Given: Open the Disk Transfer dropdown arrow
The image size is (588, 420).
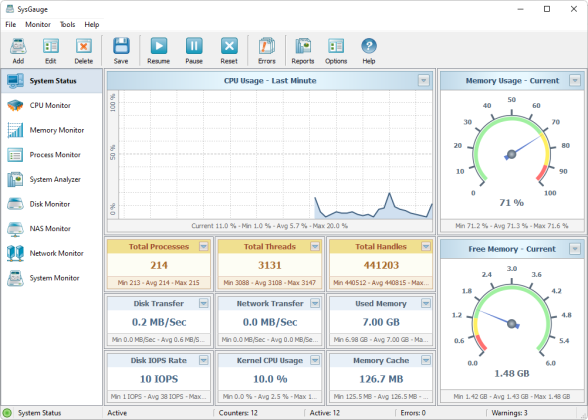Looking at the screenshot, I should point(204,303).
